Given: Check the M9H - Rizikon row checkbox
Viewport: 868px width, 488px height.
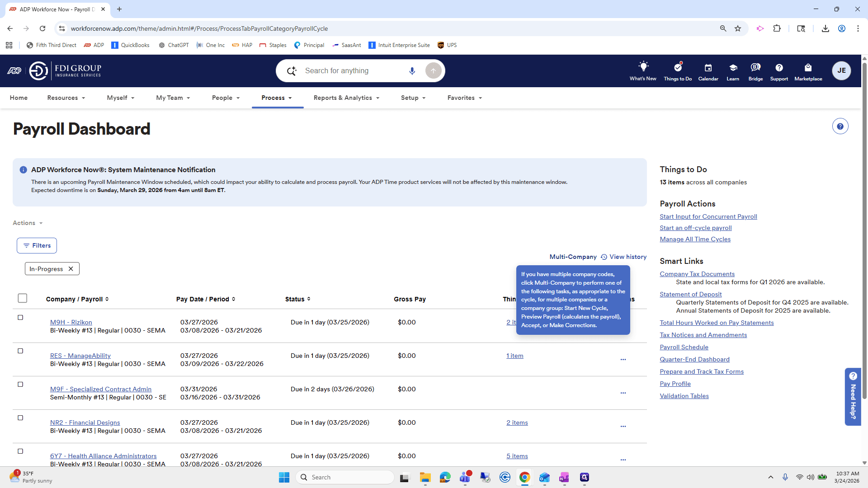Looking at the screenshot, I should (x=20, y=318).
